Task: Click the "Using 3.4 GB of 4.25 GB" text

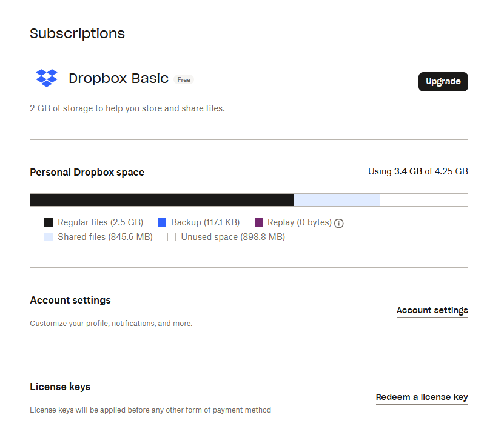Action: pyautogui.click(x=418, y=171)
